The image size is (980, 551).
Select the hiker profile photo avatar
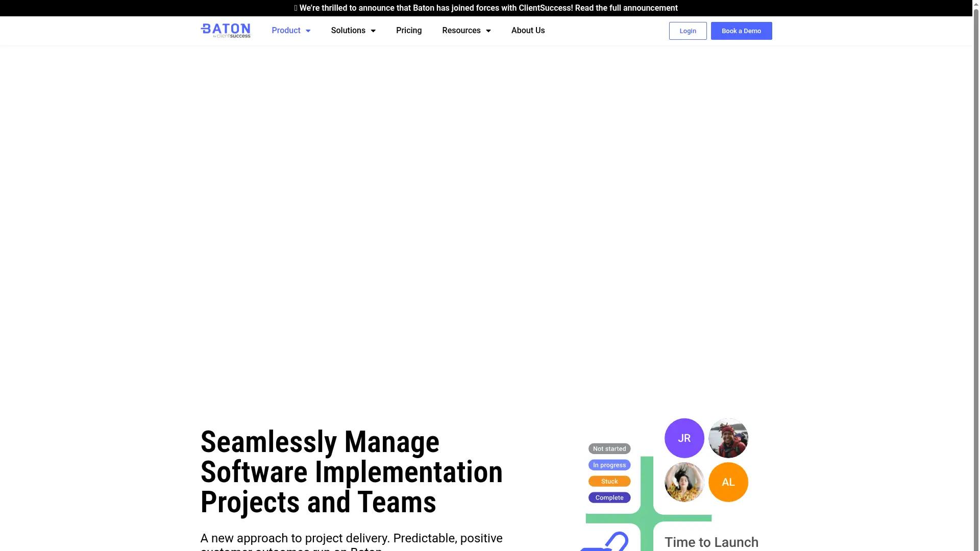tap(728, 438)
